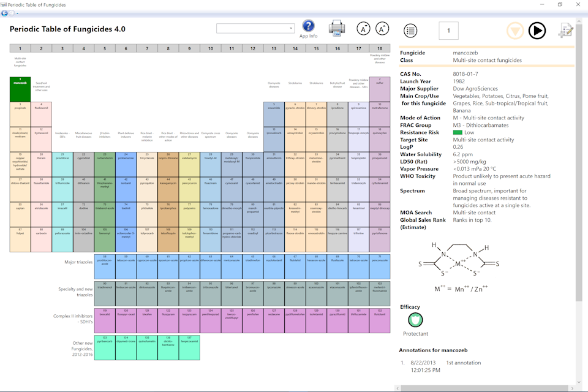Screen dimensions: 588x392
Task: Click the printer icon to print
Action: point(337,28)
